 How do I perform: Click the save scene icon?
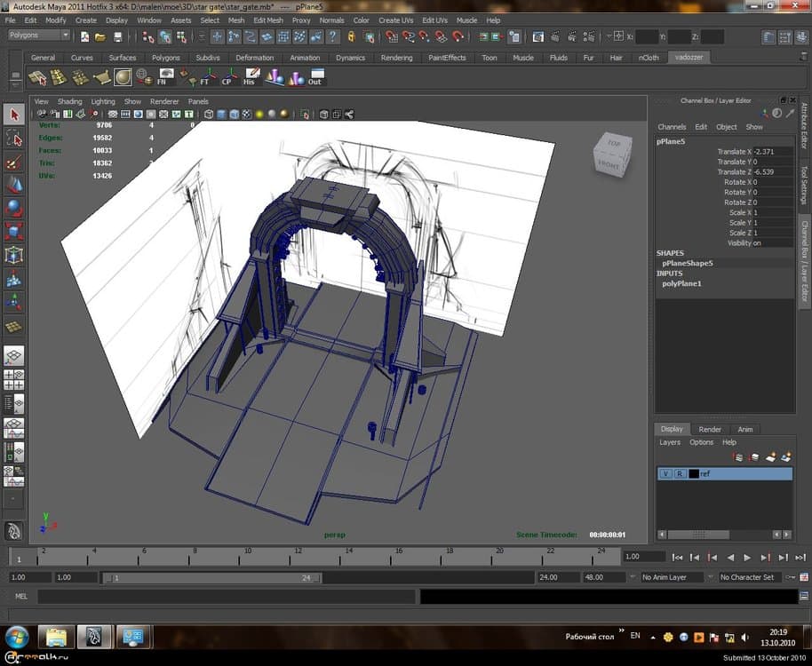click(x=116, y=36)
